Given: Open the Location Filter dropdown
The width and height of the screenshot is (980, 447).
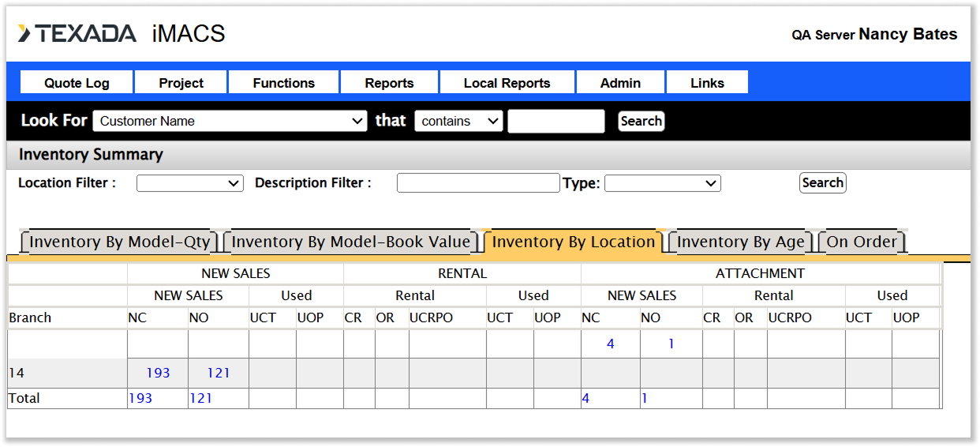Looking at the screenshot, I should pyautogui.click(x=190, y=183).
